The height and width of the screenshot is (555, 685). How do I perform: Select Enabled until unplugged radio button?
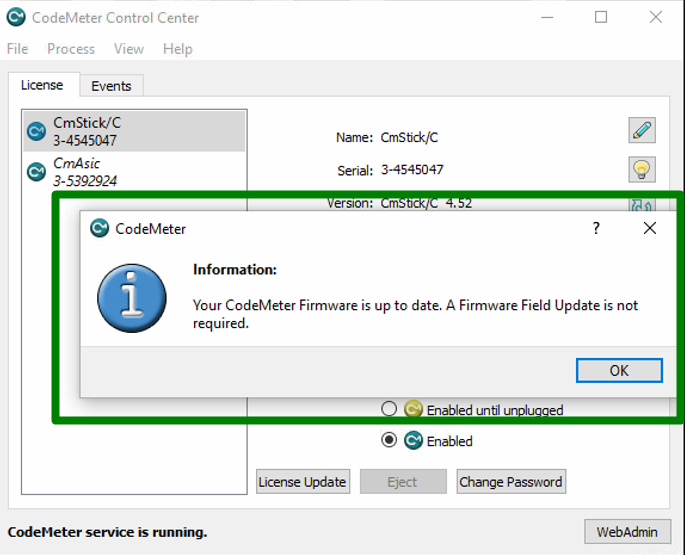[389, 409]
